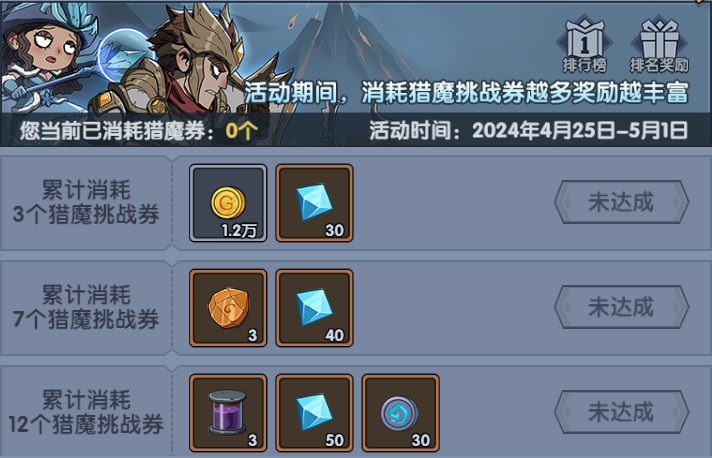The image size is (712, 458).
Task: Click the 0个 consumed ticket counter
Action: coord(242,131)
